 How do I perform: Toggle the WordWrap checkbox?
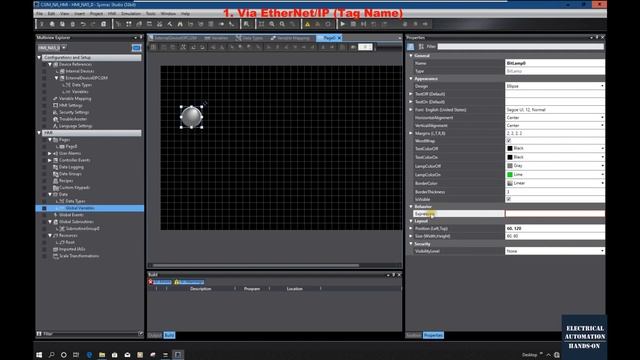pyautogui.click(x=509, y=141)
